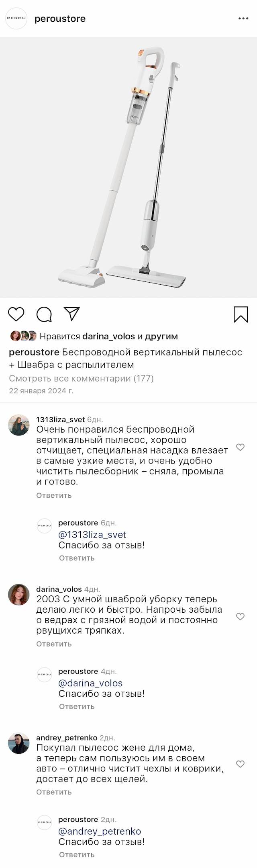Tap the comment bubble icon
Image resolution: width=257 pixels, height=868 pixels.
pos(44,314)
